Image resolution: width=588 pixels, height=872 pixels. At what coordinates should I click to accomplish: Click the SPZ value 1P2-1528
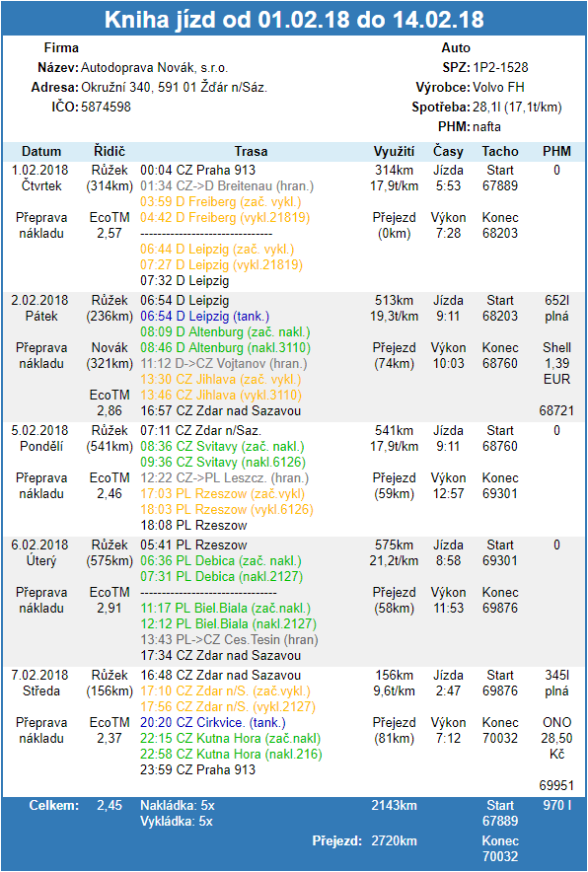(500, 68)
